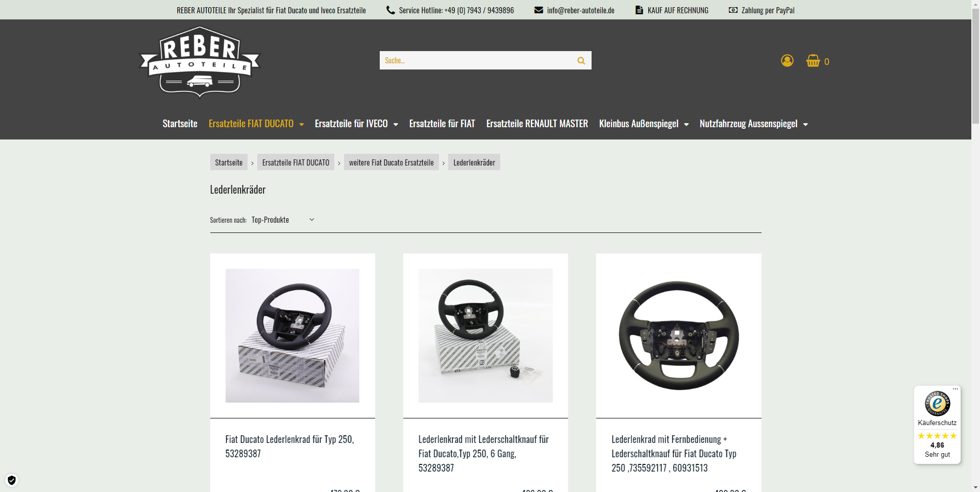Open the user account icon
Viewport: 980px width, 492px height.
[x=787, y=61]
